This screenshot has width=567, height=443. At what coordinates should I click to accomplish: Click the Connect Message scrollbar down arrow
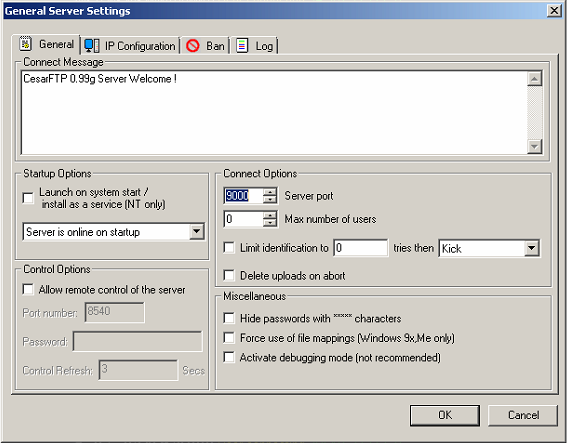pos(534,146)
